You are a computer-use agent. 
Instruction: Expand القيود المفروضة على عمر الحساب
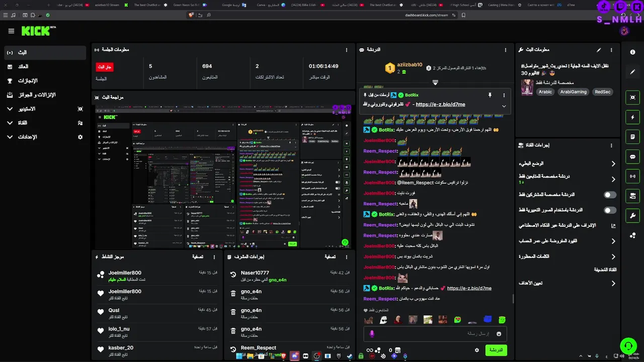pos(613,241)
